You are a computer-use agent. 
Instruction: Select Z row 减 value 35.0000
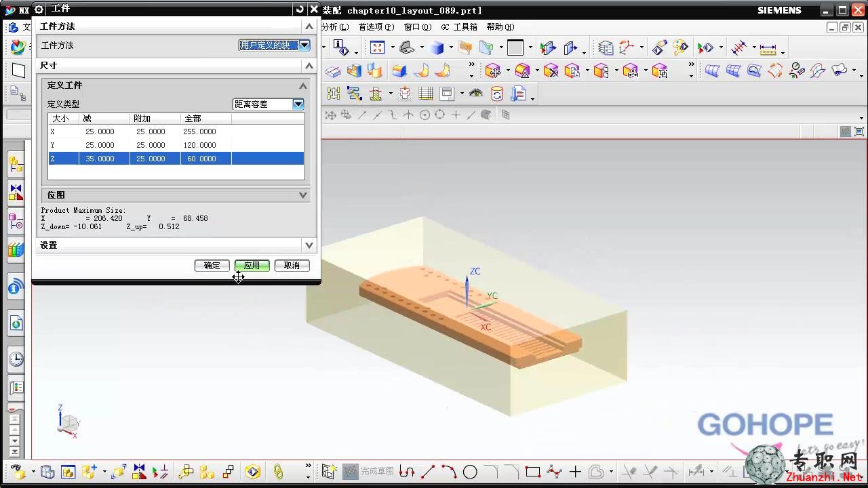click(x=100, y=159)
